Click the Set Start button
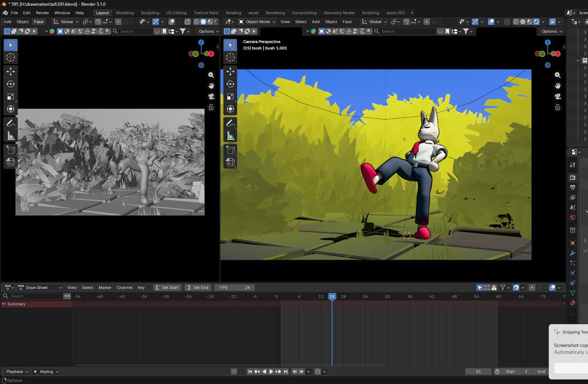The height and width of the screenshot is (384, 588). (x=167, y=288)
